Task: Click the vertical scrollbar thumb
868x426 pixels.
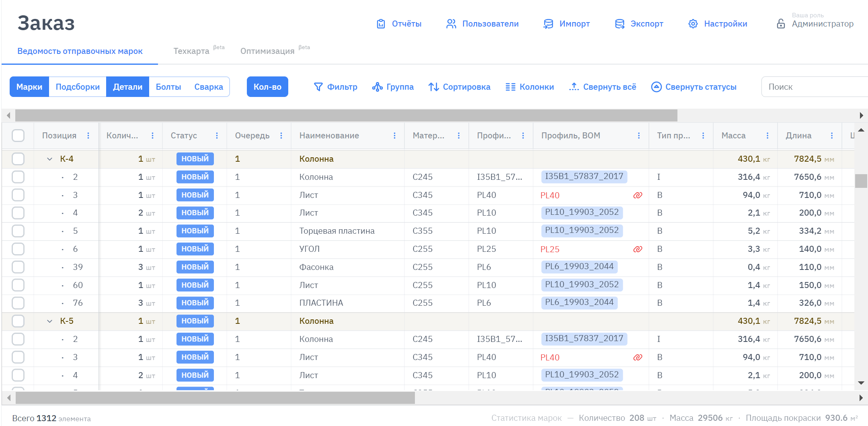Action: coord(861,181)
